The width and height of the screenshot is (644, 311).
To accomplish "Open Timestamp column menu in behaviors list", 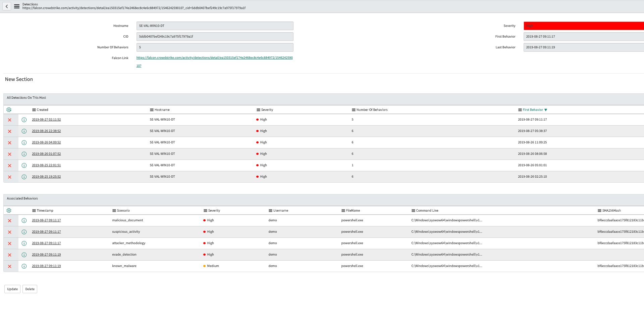I will [34, 211].
